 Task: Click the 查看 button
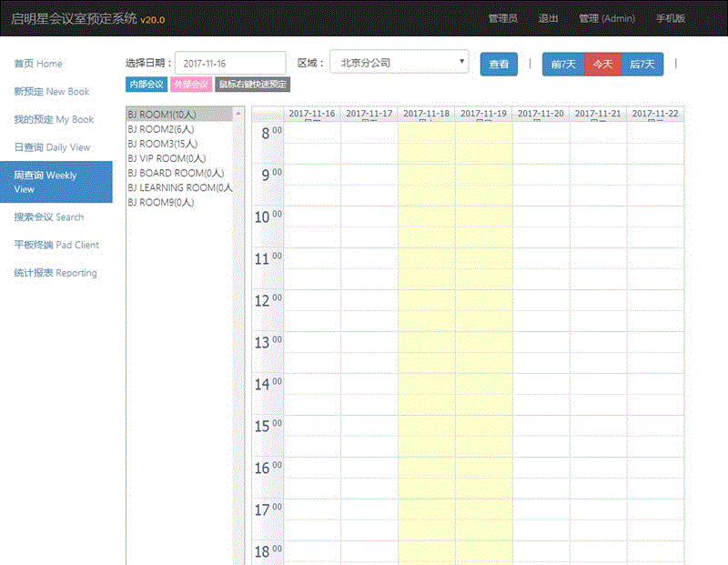point(499,65)
